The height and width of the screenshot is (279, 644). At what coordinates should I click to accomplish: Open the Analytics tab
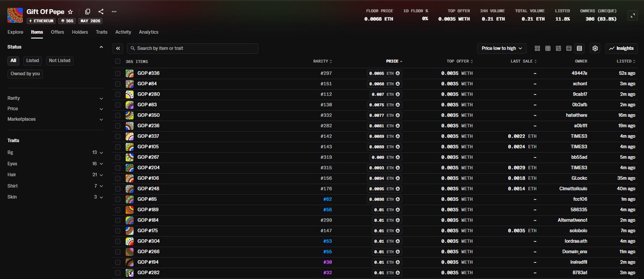pyautogui.click(x=149, y=32)
